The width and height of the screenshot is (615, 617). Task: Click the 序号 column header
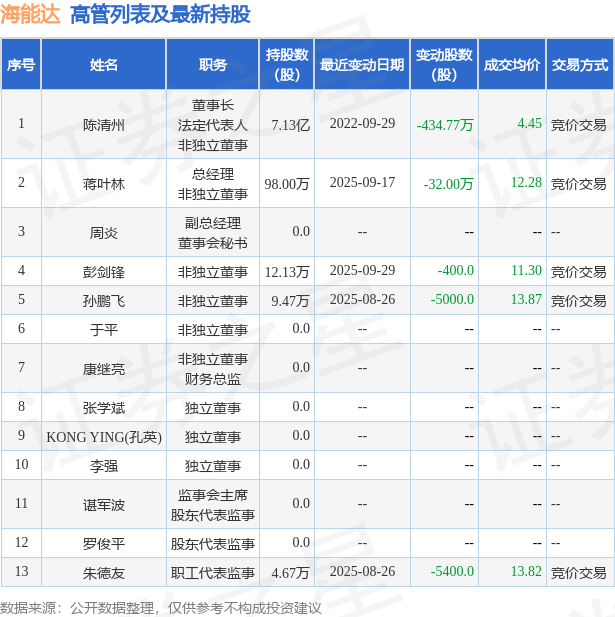tap(21, 65)
